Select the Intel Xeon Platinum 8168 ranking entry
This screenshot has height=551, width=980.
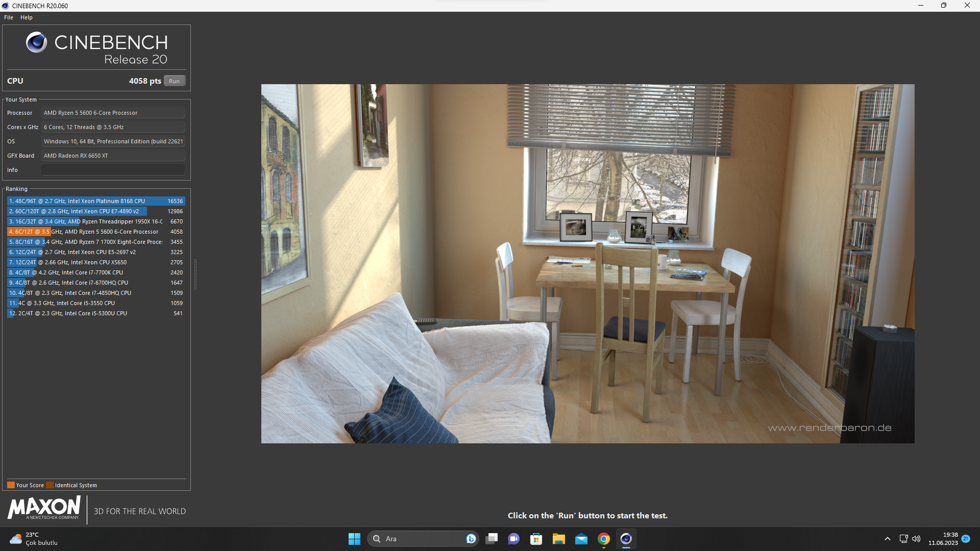point(96,201)
